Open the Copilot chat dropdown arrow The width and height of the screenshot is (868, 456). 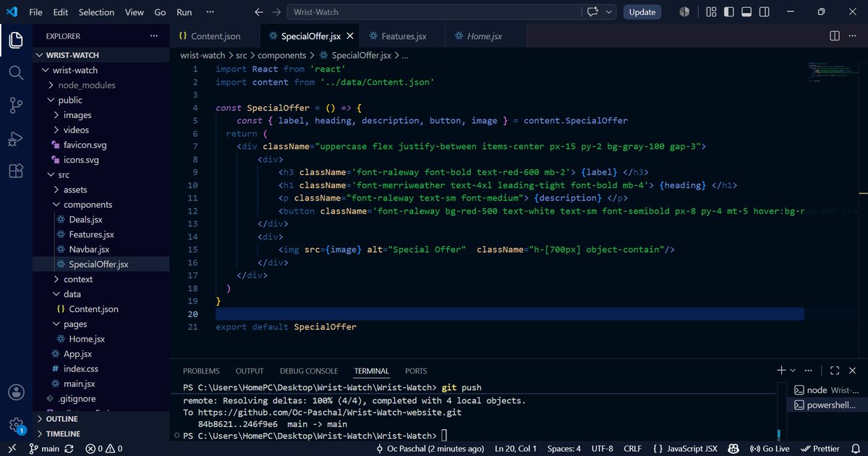coord(609,12)
